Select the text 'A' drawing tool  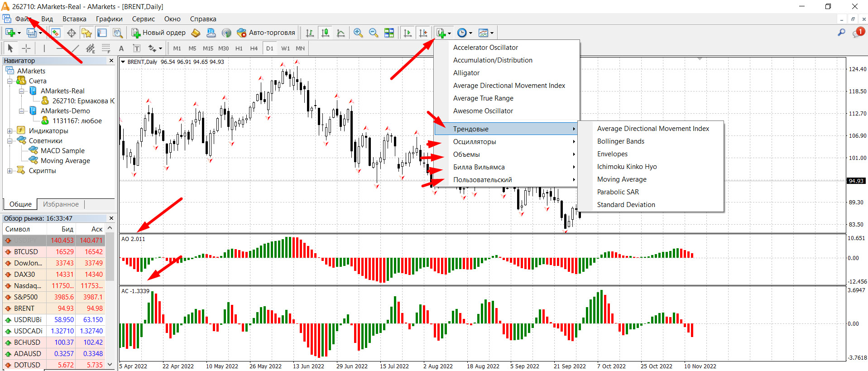(x=121, y=48)
